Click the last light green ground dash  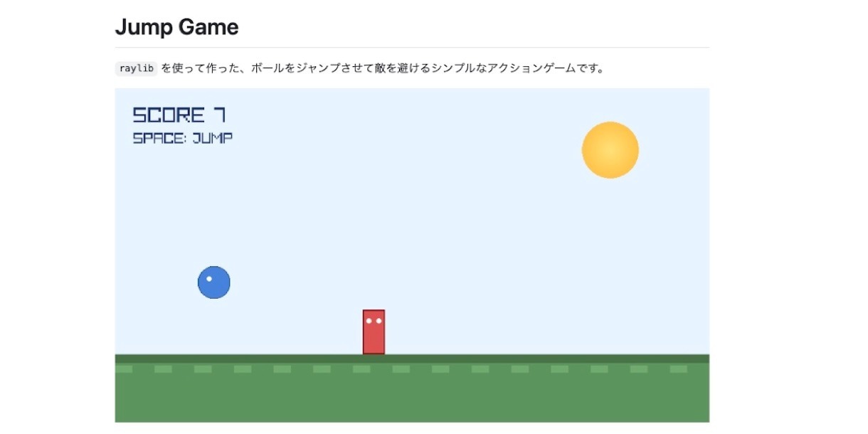click(x=678, y=369)
